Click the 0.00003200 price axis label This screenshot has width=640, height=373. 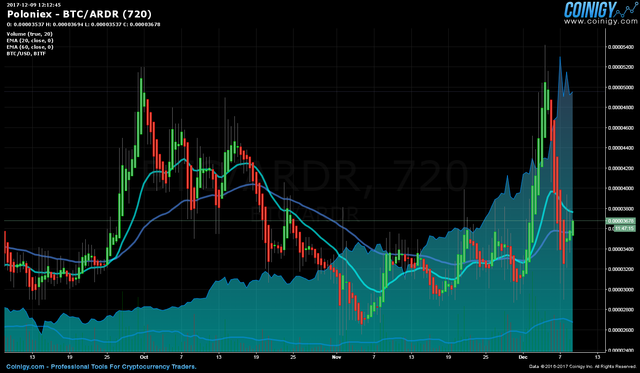(x=621, y=269)
